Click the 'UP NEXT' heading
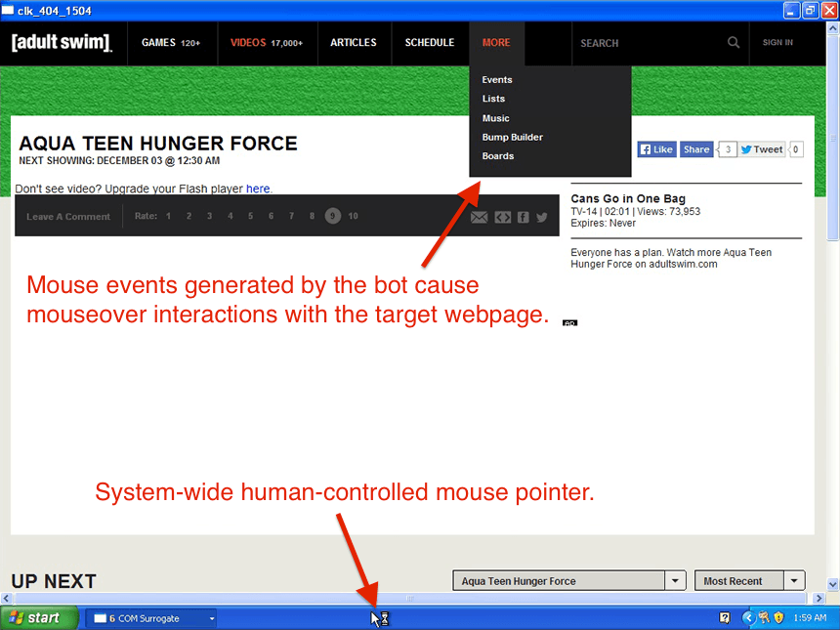Viewport: 840px width, 630px height. pos(54,581)
